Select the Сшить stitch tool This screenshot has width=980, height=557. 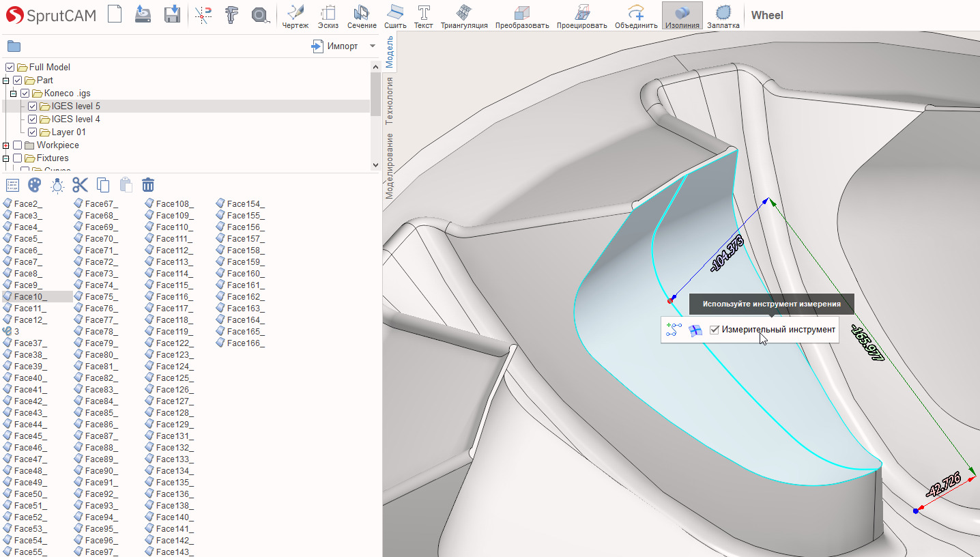pos(395,16)
